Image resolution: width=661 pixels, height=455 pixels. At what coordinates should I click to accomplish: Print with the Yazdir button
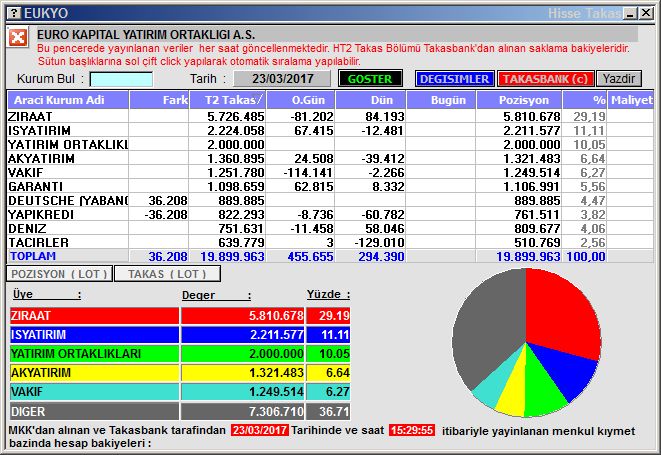[x=619, y=79]
